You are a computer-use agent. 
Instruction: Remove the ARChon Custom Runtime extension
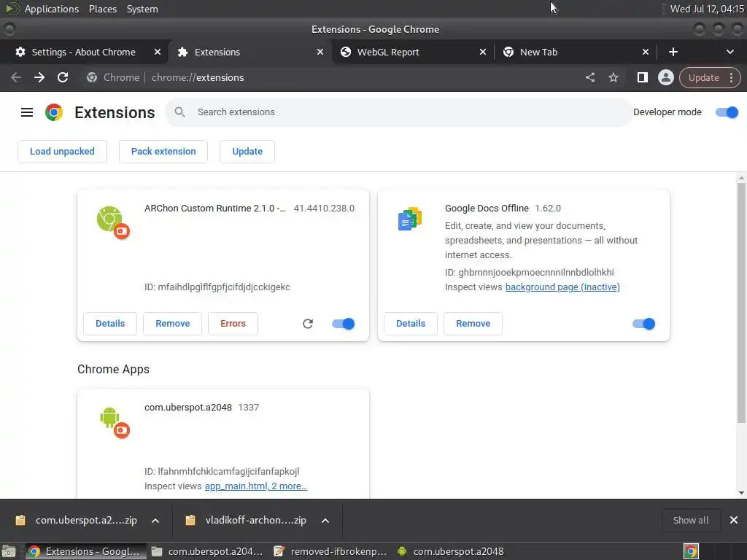click(x=172, y=324)
